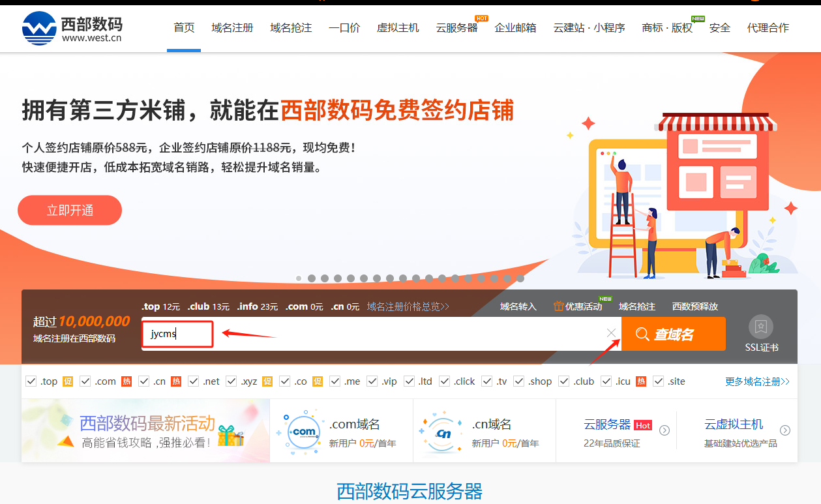This screenshot has width=821, height=504.
Task: Select the first banner carousel dot
Action: point(299,278)
